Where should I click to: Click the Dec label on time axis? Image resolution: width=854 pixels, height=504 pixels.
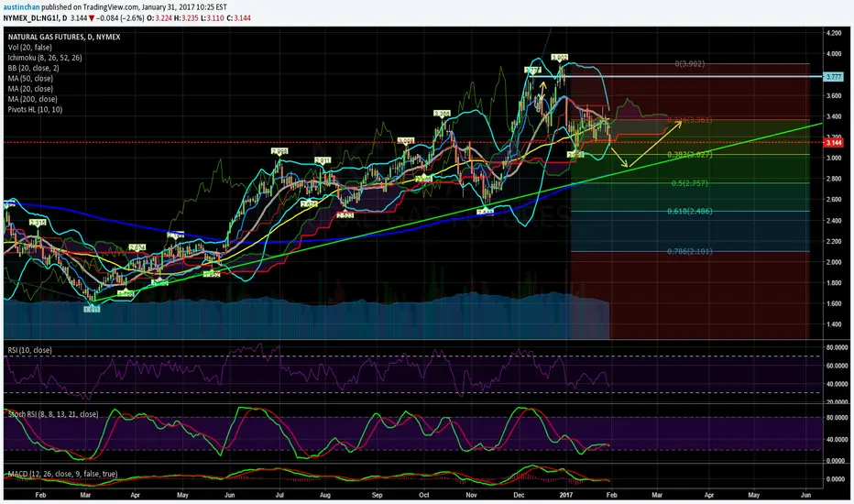(519, 495)
